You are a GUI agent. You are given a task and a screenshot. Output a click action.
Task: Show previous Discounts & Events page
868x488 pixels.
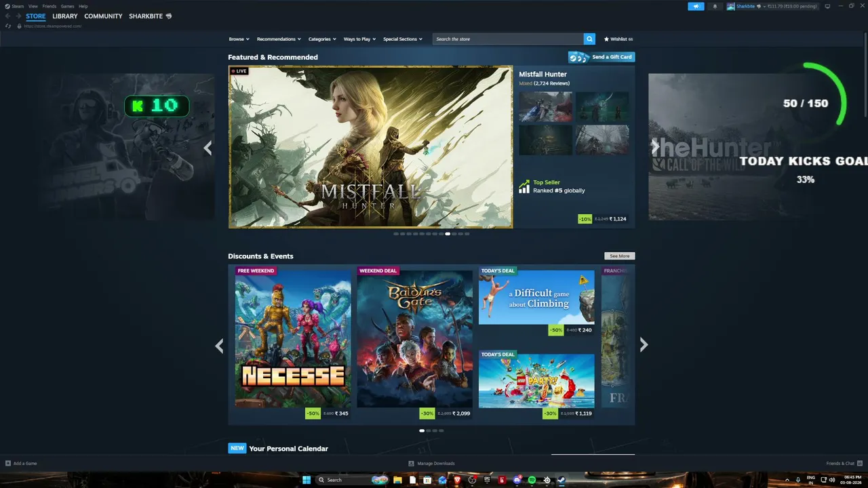(219, 346)
